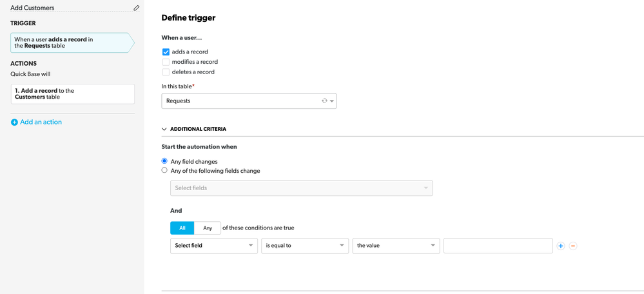
Task: Uncheck the adds a record checkbox
Action: pyautogui.click(x=166, y=52)
